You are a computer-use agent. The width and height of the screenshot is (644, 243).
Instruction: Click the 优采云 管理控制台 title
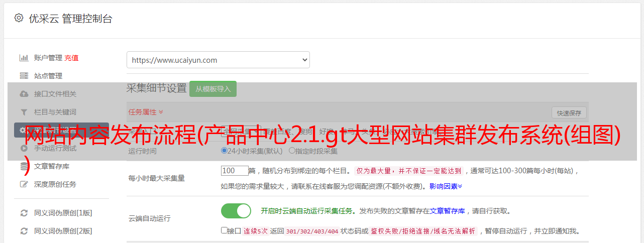pos(70,19)
